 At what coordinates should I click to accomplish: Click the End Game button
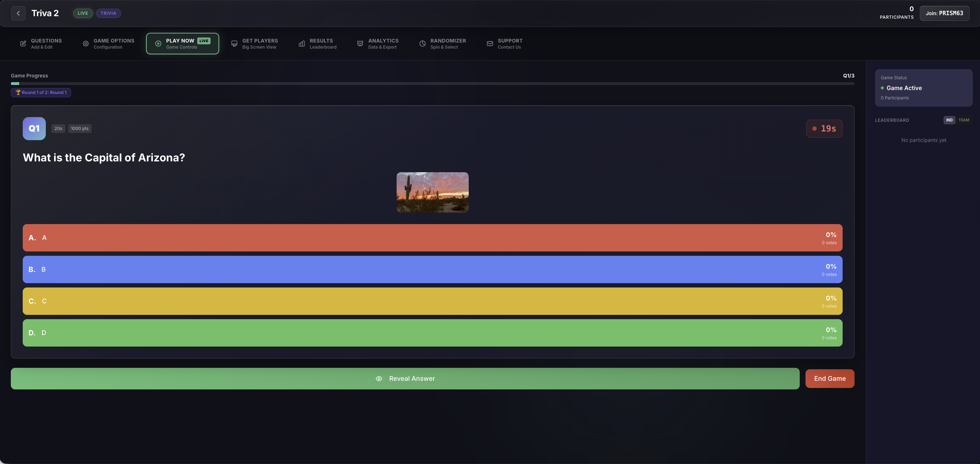click(x=830, y=379)
